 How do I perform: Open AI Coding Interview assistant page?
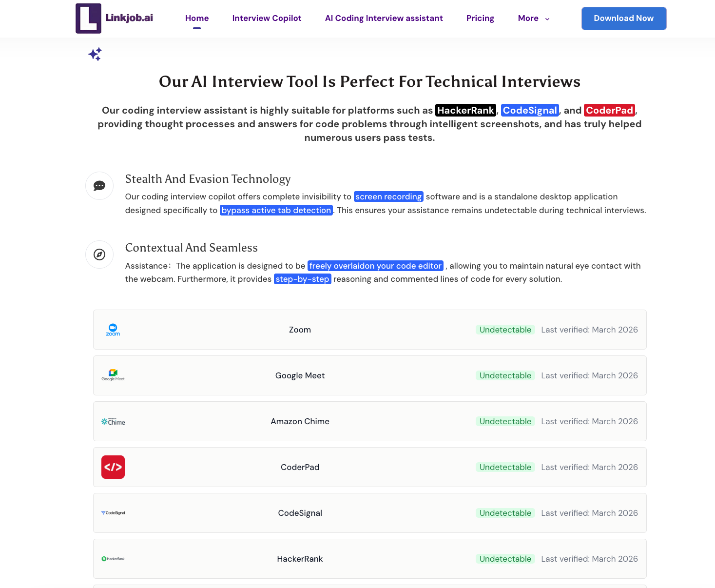pos(384,19)
